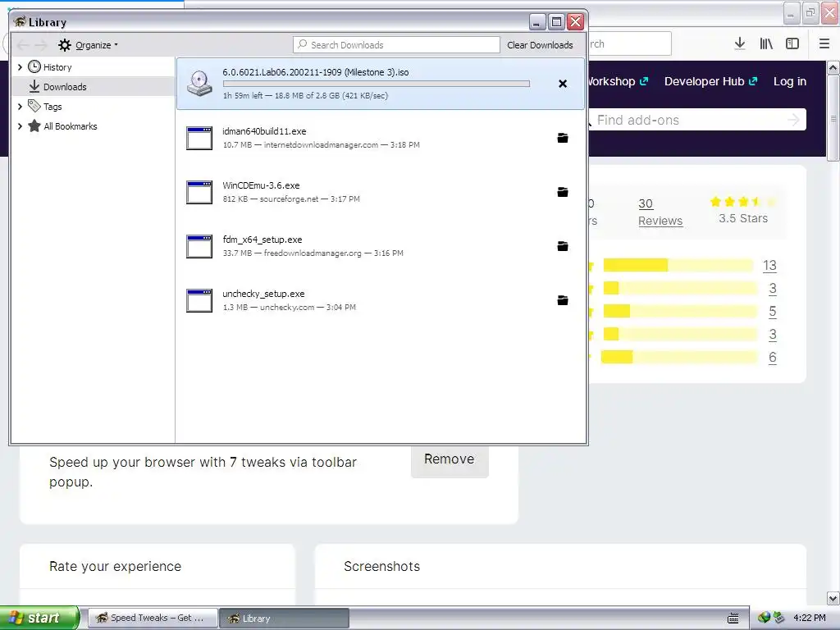Screen dimensions: 840x630
Task: Click the 6 one-star count link
Action: [773, 358]
